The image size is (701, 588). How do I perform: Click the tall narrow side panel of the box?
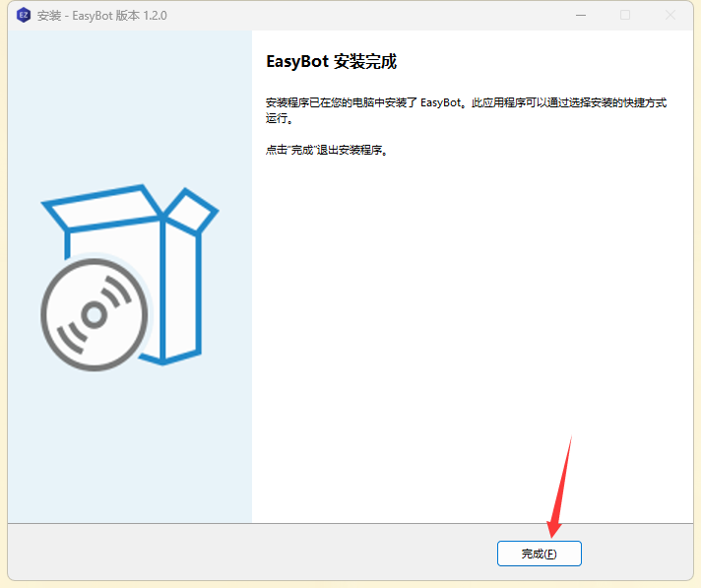[180, 291]
